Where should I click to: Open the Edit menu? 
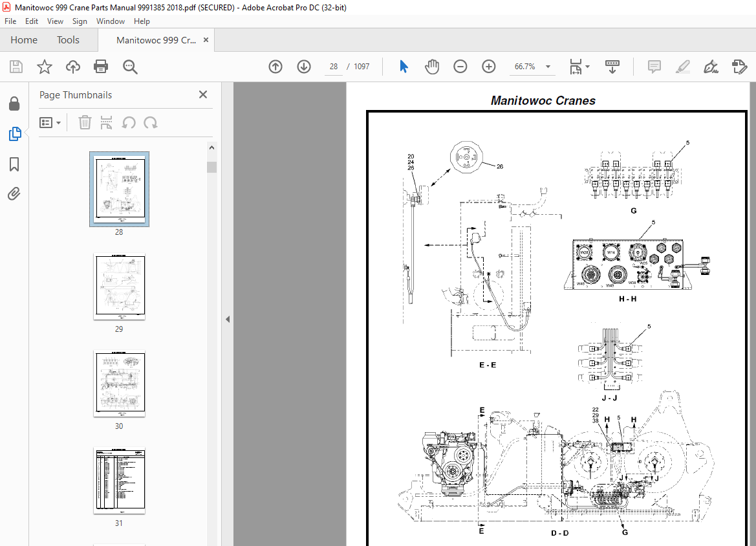(x=31, y=21)
